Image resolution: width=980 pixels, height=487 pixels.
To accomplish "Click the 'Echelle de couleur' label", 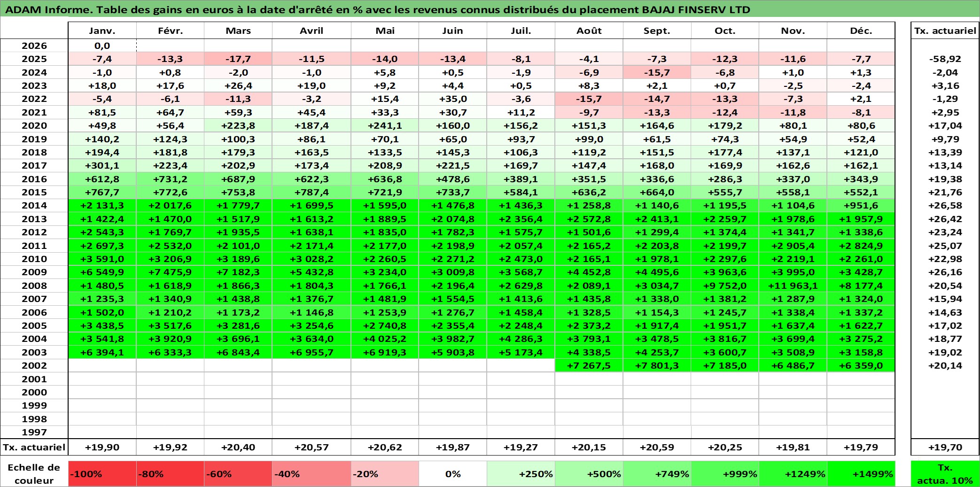I will point(34,474).
